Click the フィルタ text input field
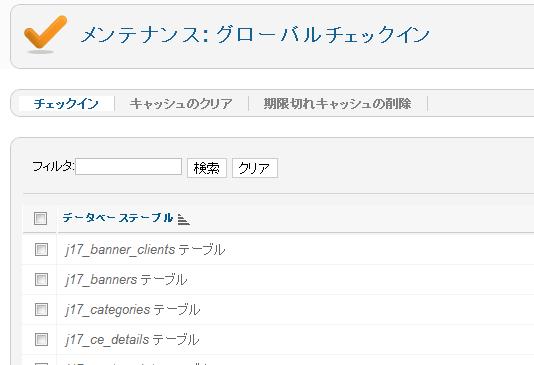The image size is (534, 365). point(128,166)
